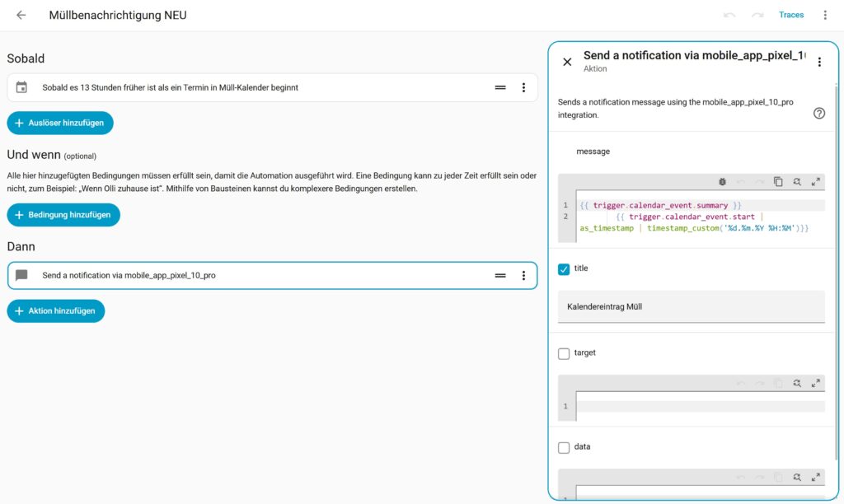Click the Aktion hinzufügen button
Screen dimensions: 844x504
coord(55,311)
